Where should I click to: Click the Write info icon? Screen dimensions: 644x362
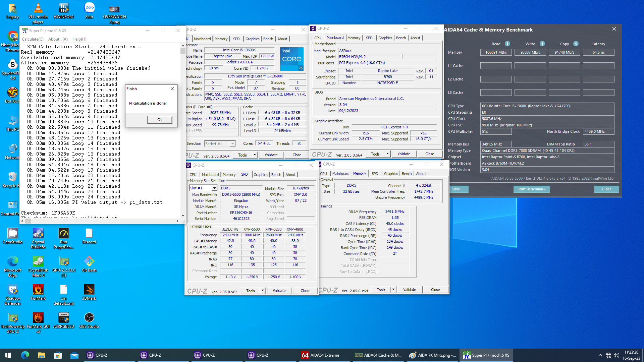(542, 44)
